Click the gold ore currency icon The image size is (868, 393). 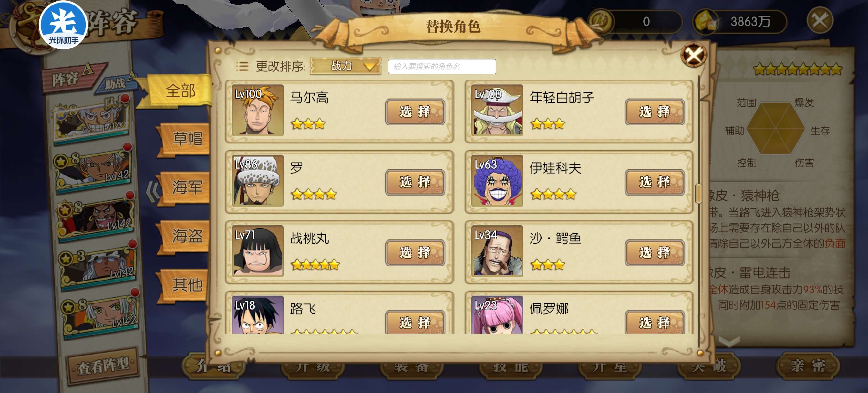705,22
